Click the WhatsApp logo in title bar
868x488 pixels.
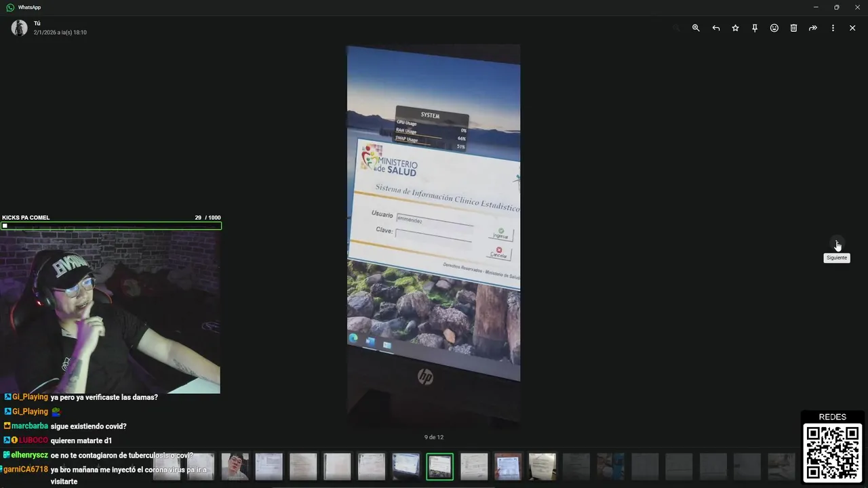[x=10, y=7]
